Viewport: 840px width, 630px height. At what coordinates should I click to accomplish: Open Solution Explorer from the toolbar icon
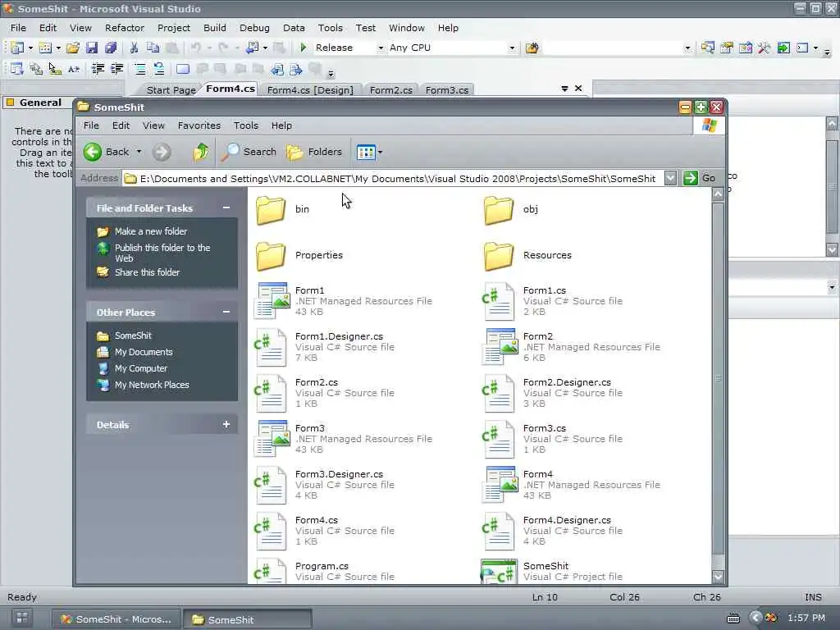coord(708,48)
